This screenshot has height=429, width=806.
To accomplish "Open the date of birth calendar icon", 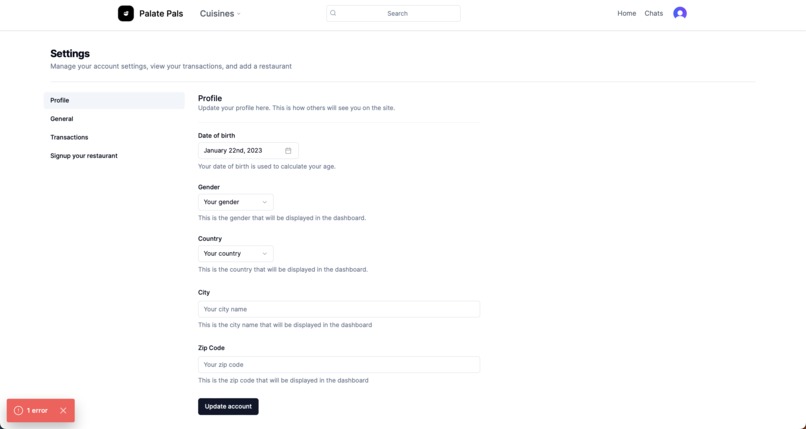I will pyautogui.click(x=288, y=151).
